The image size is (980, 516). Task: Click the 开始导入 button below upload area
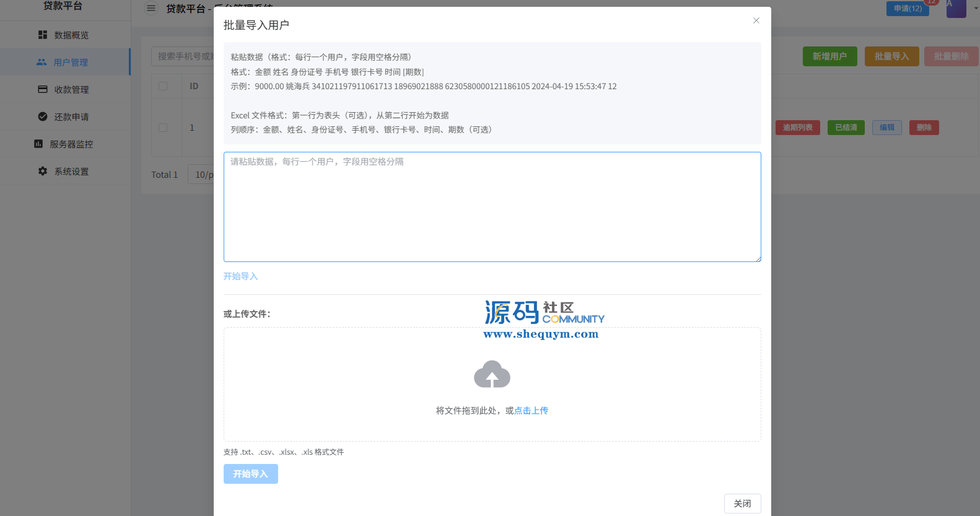coord(250,474)
